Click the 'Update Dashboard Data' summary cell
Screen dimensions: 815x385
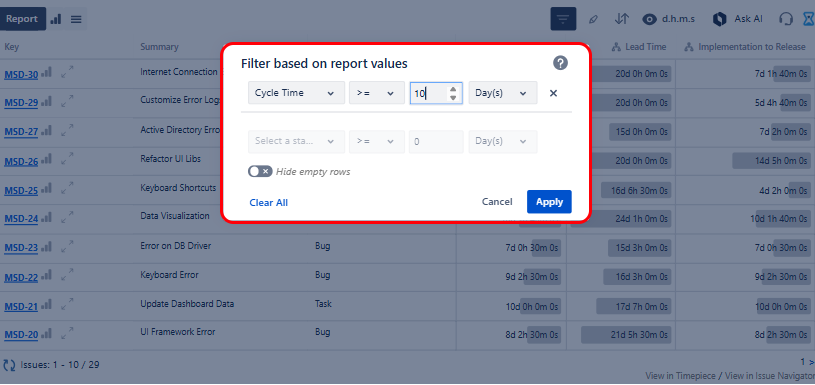187,304
